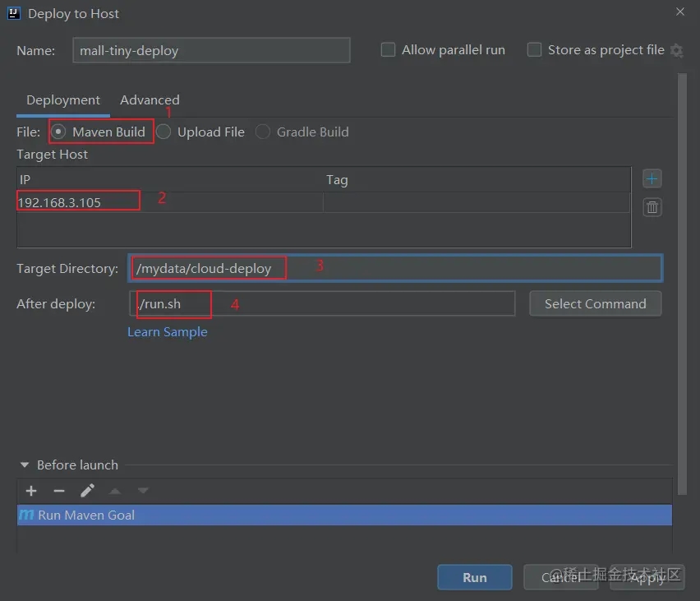Click the dialog's vertical scrollbar
The width and height of the screenshot is (700, 601).
(682, 284)
